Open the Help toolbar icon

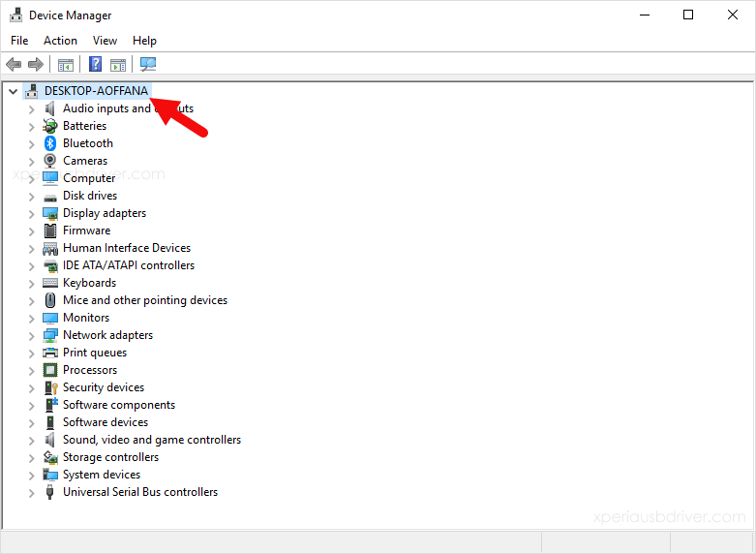point(96,64)
